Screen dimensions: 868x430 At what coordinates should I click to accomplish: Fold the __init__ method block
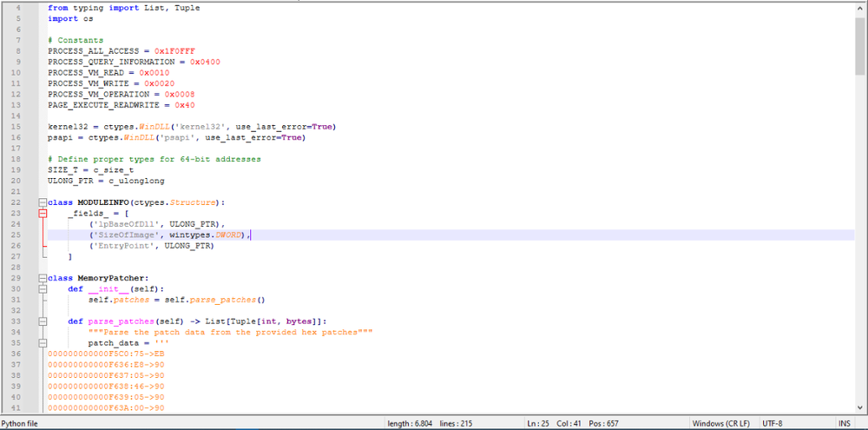coord(41,289)
